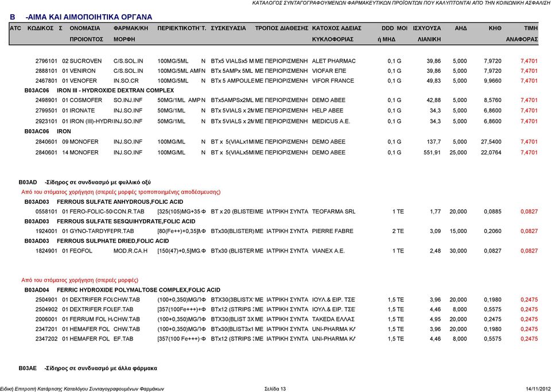Select product code 2347202
This screenshot has width=551, height=392.
pos(46,339)
